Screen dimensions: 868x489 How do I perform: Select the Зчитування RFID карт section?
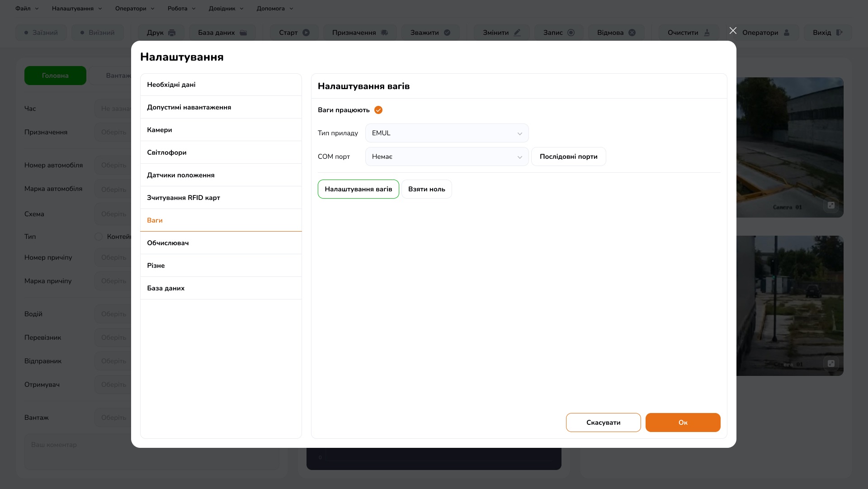[x=221, y=198]
